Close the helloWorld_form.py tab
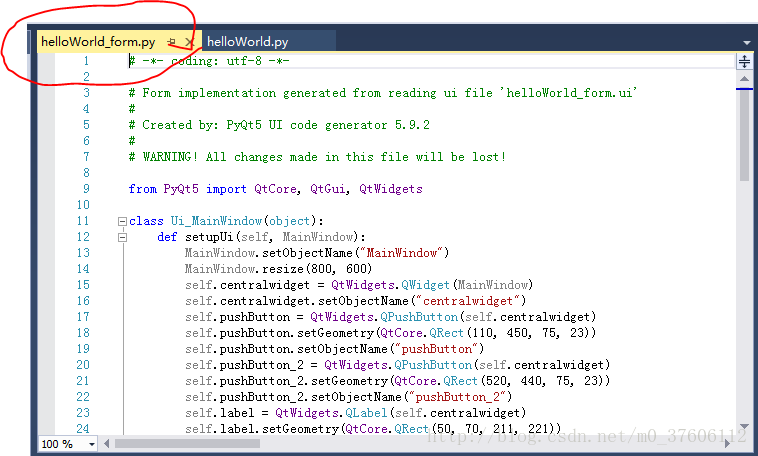Viewport: 758px width, 456px height. tap(190, 42)
